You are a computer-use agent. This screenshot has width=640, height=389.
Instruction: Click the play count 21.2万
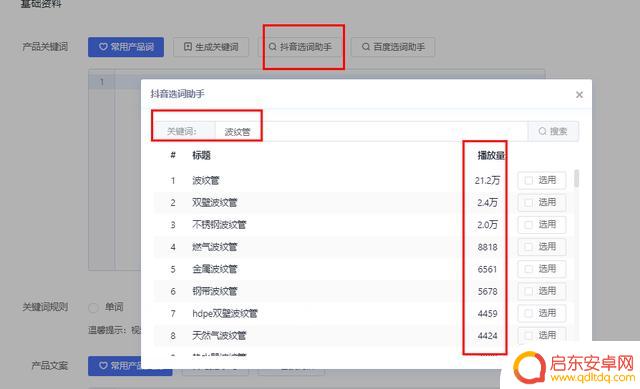coord(487,180)
